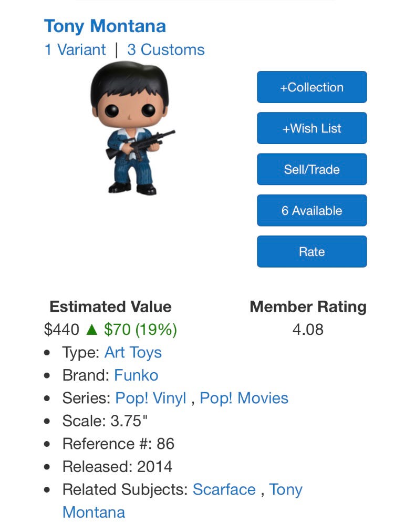View the 3 Customs link

166,50
